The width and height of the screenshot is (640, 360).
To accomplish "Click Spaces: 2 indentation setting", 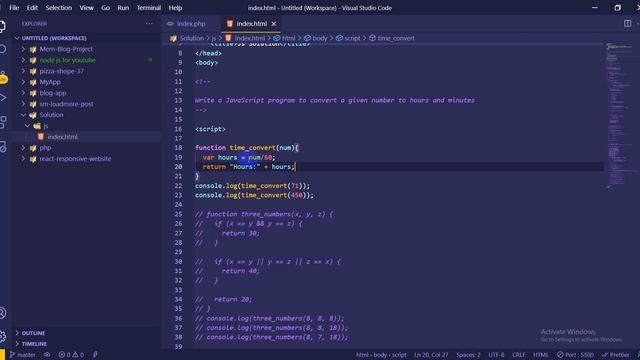I will coord(468,355).
